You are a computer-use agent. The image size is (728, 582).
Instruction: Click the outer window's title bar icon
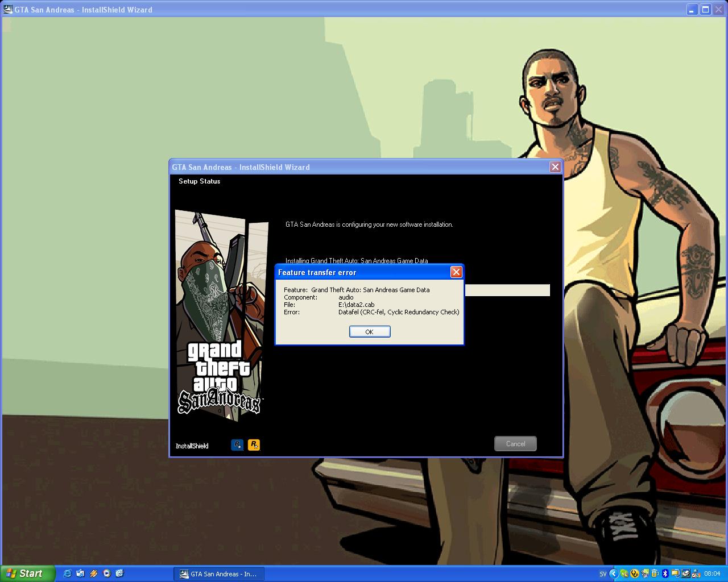(x=7, y=10)
